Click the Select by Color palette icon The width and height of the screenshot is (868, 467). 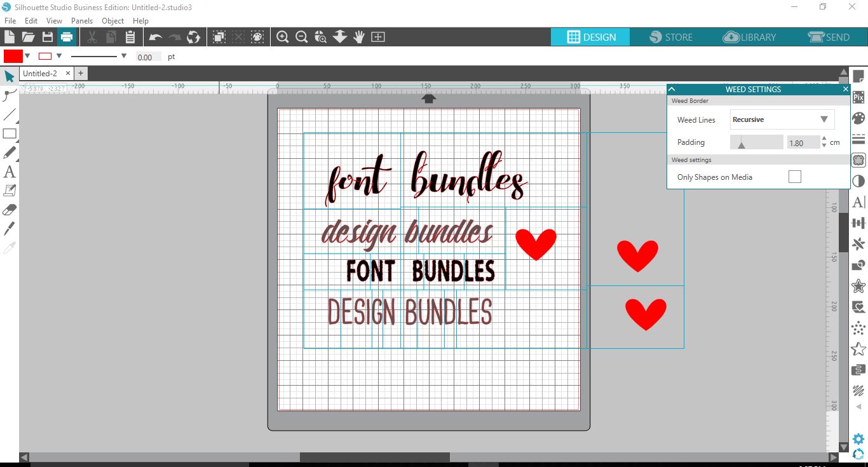point(257,37)
